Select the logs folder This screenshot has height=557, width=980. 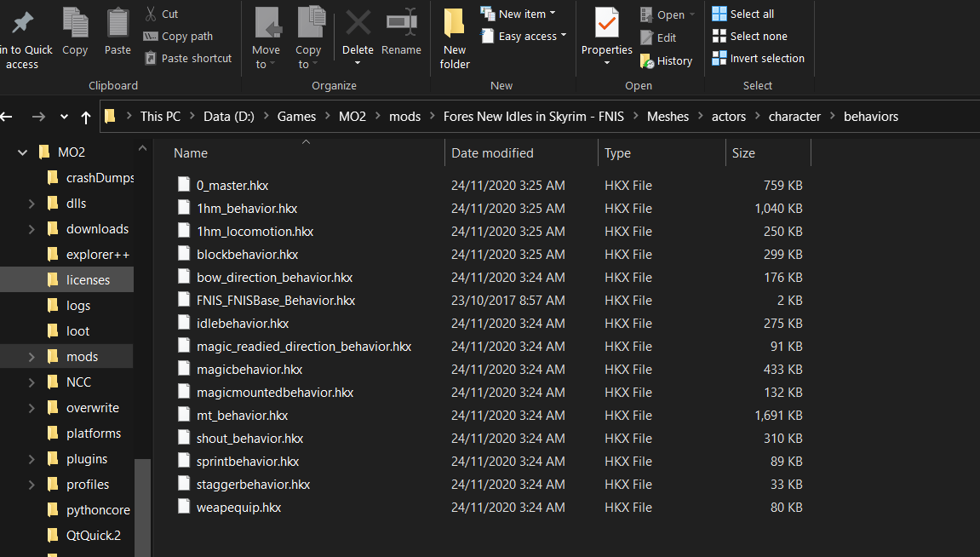pyautogui.click(x=69, y=306)
